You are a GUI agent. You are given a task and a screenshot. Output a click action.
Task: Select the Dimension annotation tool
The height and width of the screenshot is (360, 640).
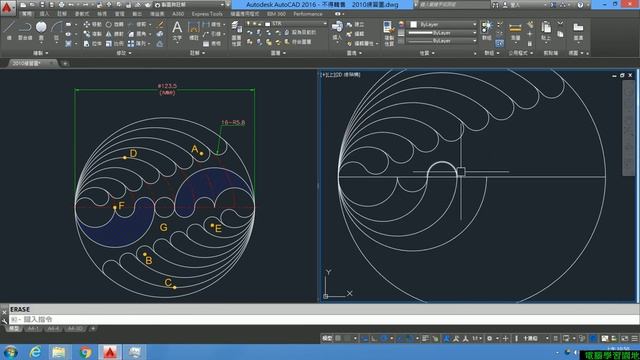click(x=194, y=31)
